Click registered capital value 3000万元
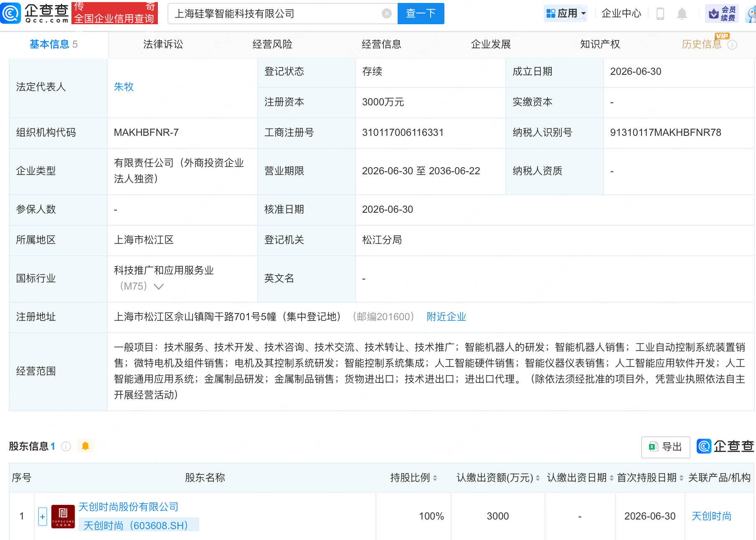Viewport: 756px width, 540px height. 383,102
